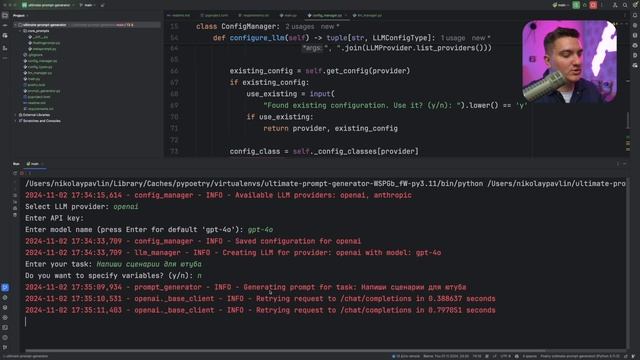
Task: Click the Debug icon next to the Run button
Action: (584, 5)
